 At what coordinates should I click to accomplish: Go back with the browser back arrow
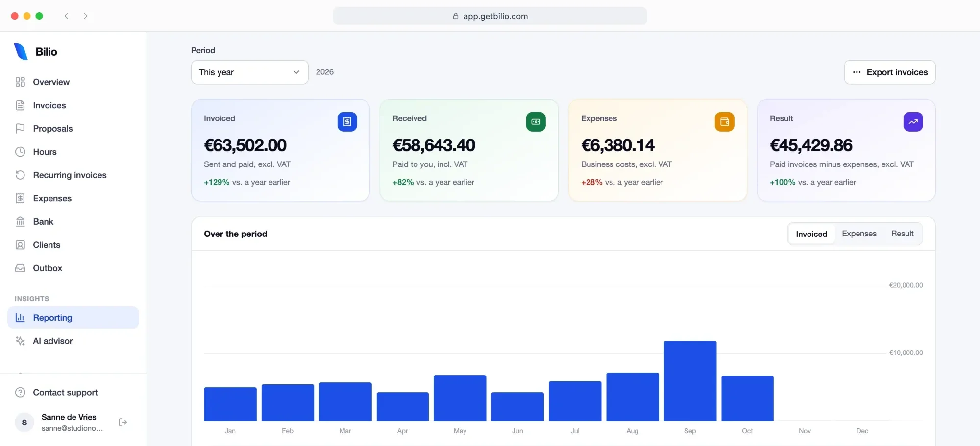click(66, 16)
